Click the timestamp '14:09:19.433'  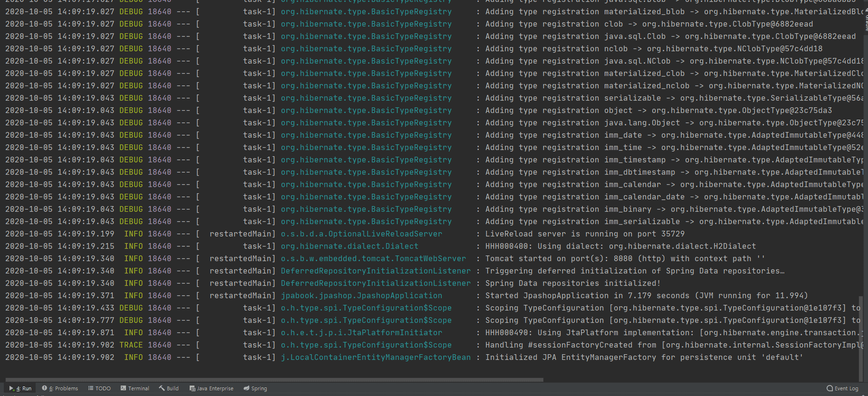tap(86, 308)
